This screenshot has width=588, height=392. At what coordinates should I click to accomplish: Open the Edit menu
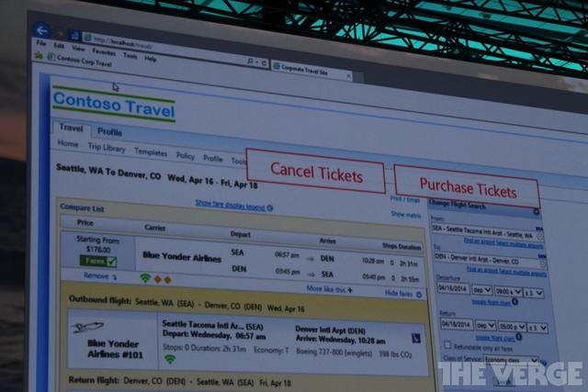[59, 46]
